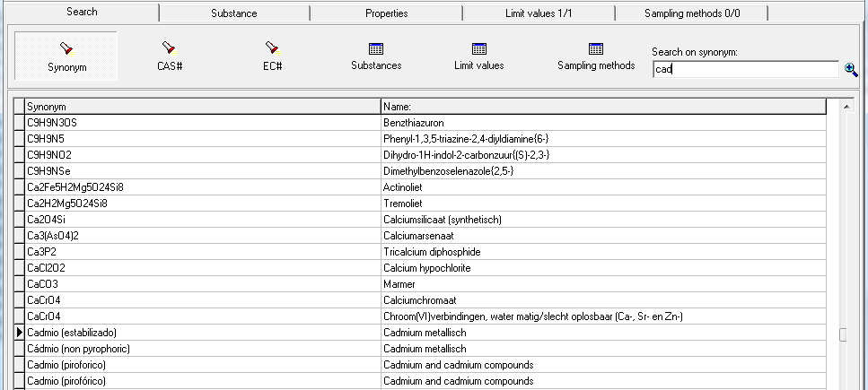Go to Limit values 1/1 tab
The image size is (868, 390).
[x=539, y=13]
